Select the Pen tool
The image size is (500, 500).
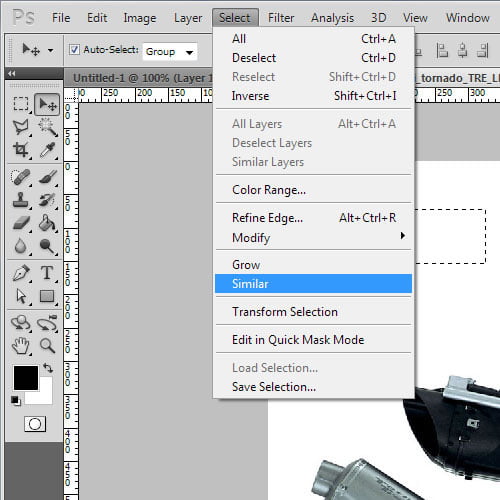21,273
